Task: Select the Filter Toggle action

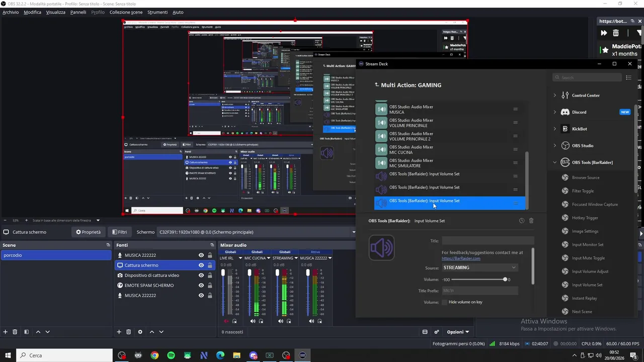Action: click(583, 191)
